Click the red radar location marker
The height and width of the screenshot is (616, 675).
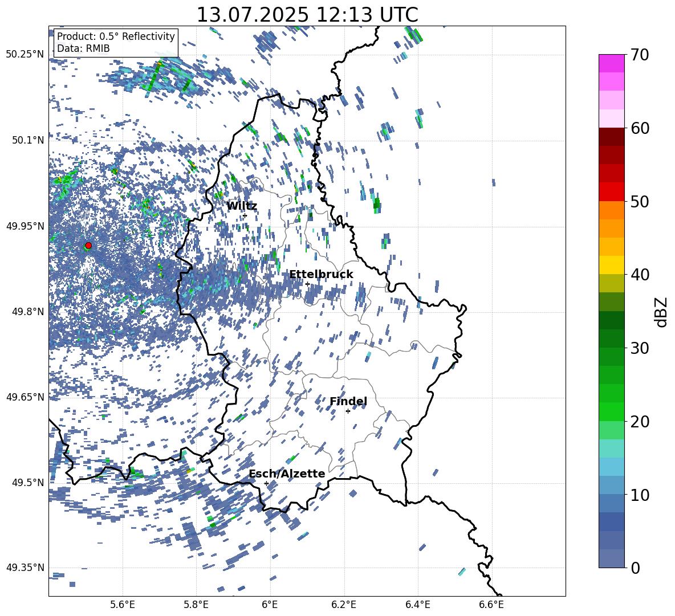click(88, 246)
